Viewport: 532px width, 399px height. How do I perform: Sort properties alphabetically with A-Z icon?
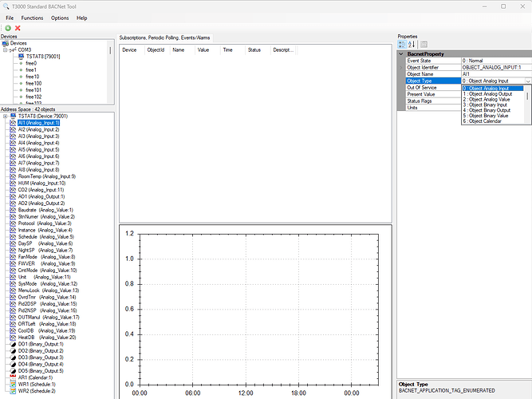click(412, 44)
